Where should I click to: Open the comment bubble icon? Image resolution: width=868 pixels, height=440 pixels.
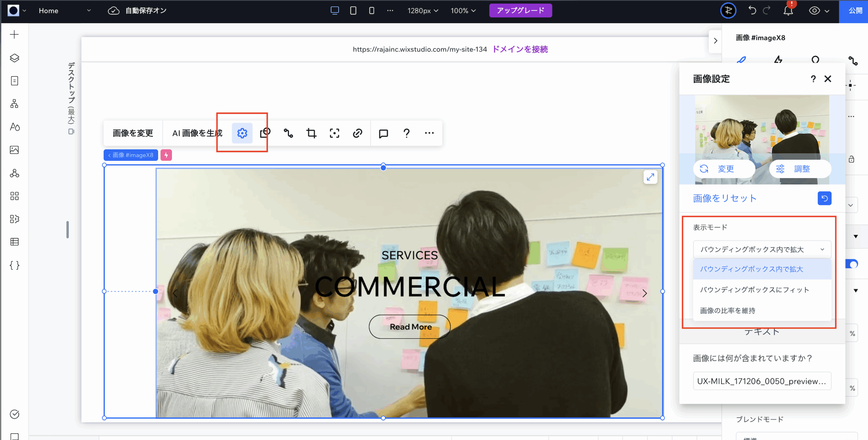(x=383, y=133)
